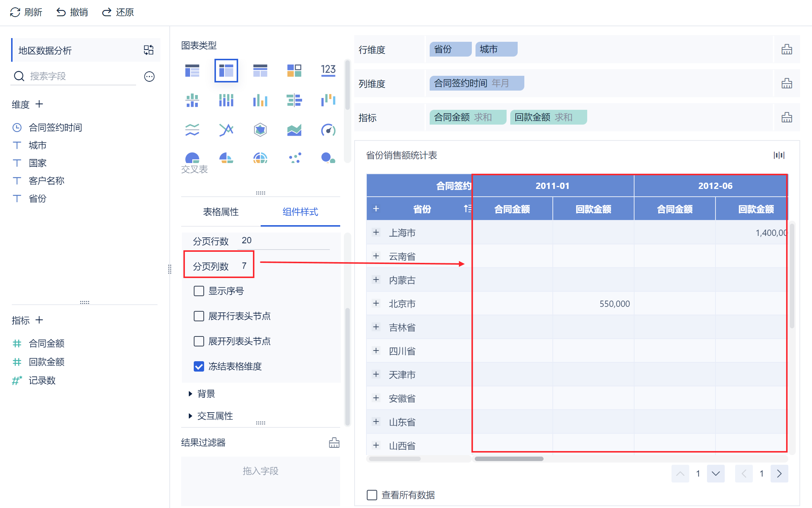Redo with the 还原 button
The height and width of the screenshot is (508, 812).
pyautogui.click(x=118, y=12)
